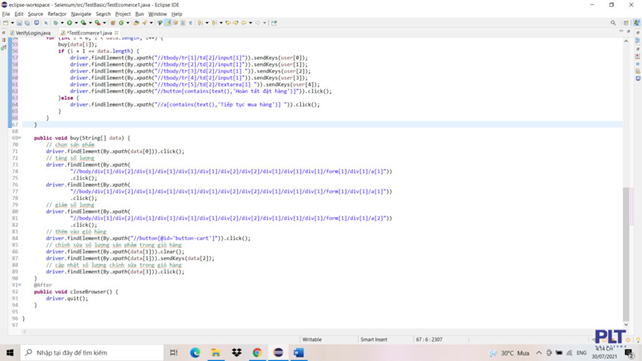
Task: Open the New Java Class dropdown arrow
Action: 128,23
